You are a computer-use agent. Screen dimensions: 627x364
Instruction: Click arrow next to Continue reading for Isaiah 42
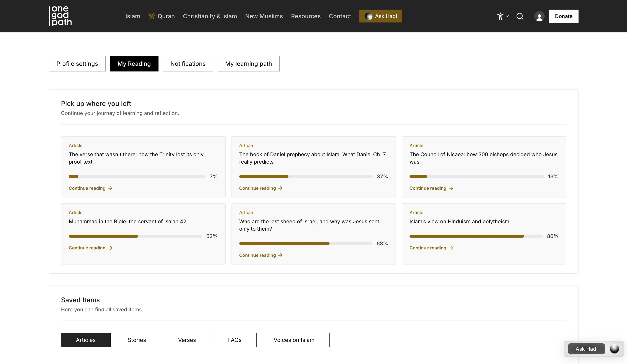pos(110,248)
